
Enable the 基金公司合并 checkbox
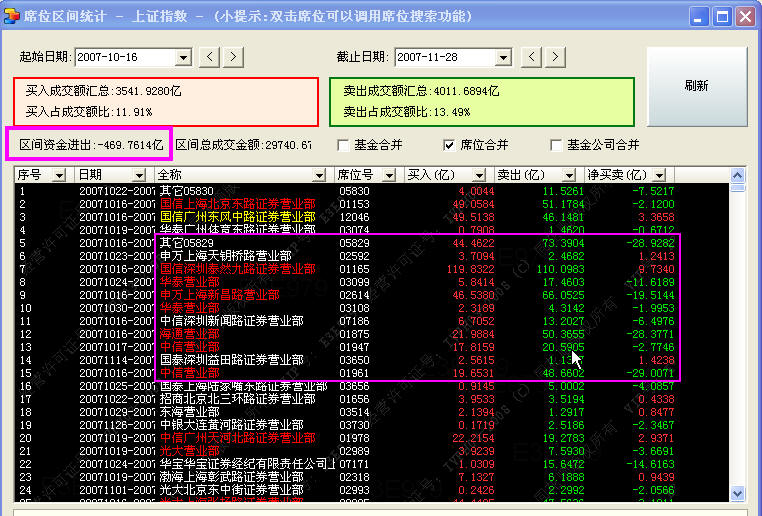coord(557,145)
